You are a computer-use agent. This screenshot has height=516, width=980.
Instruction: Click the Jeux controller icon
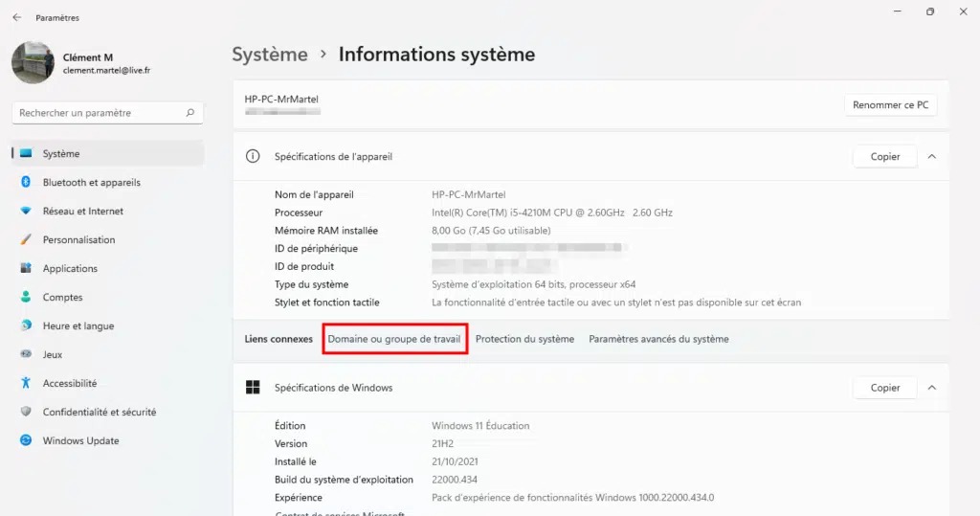(x=26, y=354)
